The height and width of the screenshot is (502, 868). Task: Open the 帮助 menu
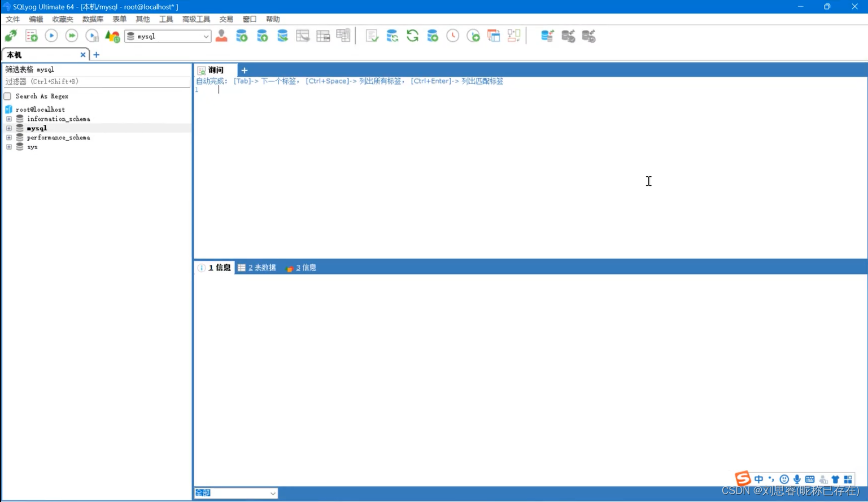(273, 19)
